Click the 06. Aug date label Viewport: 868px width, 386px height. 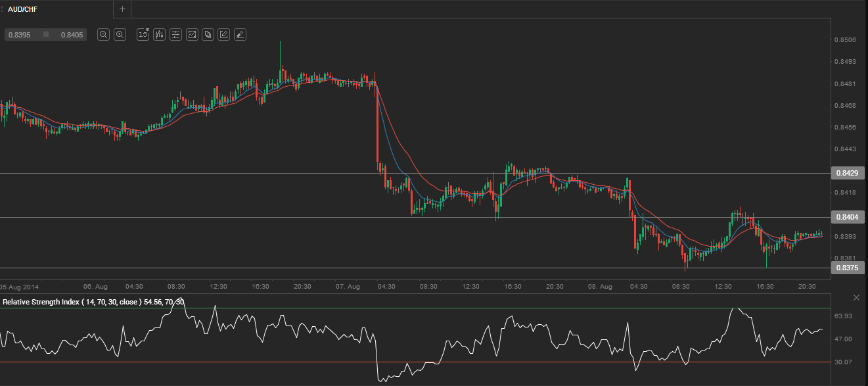click(95, 287)
